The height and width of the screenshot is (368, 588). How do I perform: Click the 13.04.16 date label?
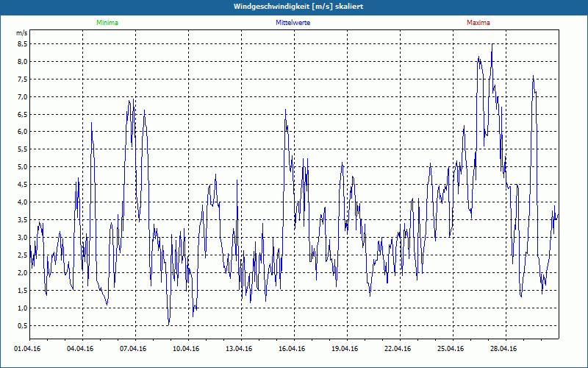click(x=239, y=349)
